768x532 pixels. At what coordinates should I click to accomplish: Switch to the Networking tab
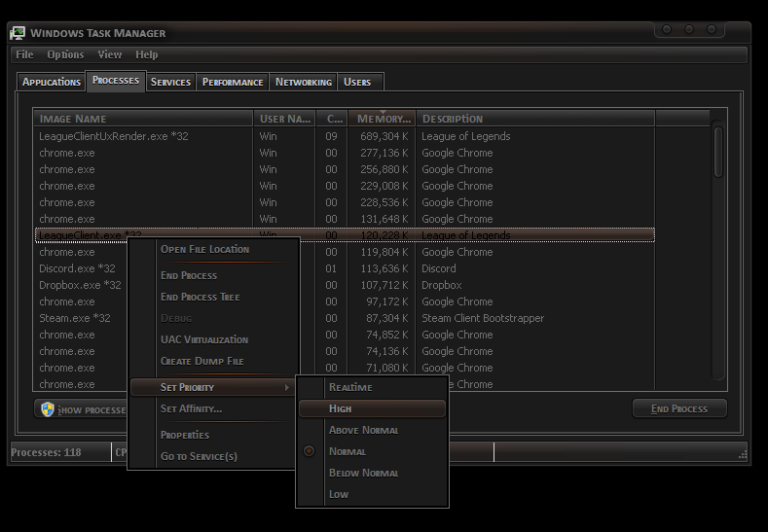click(303, 82)
